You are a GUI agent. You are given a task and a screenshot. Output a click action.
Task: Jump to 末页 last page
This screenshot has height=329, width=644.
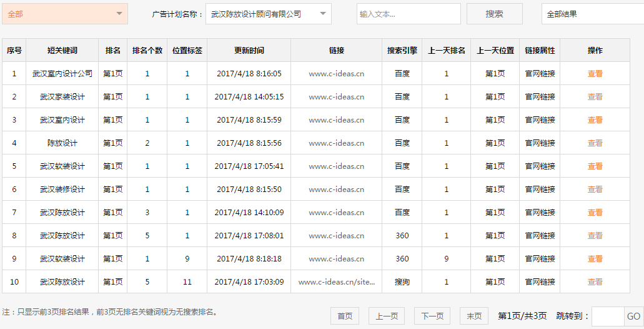473,316
